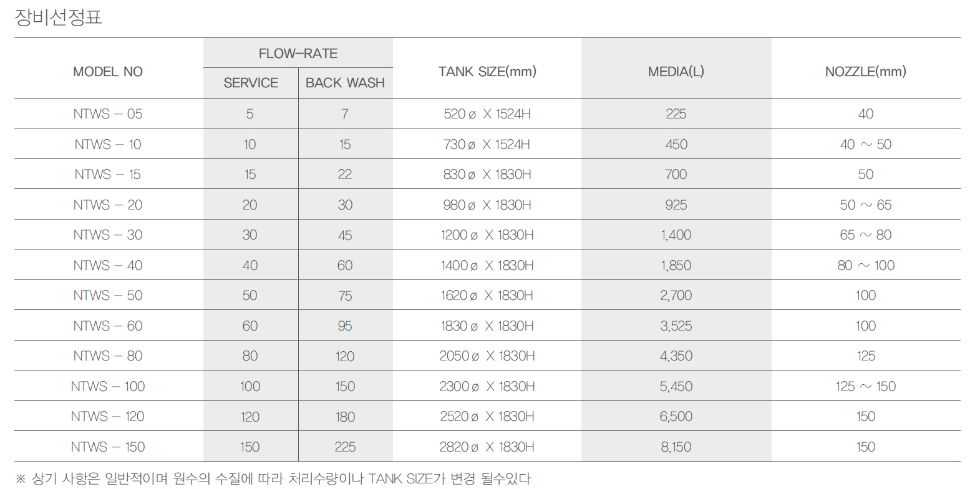Select the SERVICE sub-header
This screenshot has width=980, height=489.
(251, 83)
